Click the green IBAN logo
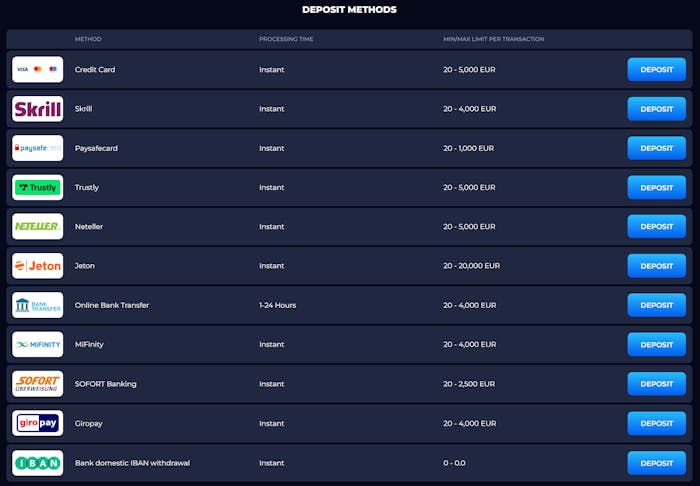This screenshot has height=486, width=700. [x=38, y=463]
